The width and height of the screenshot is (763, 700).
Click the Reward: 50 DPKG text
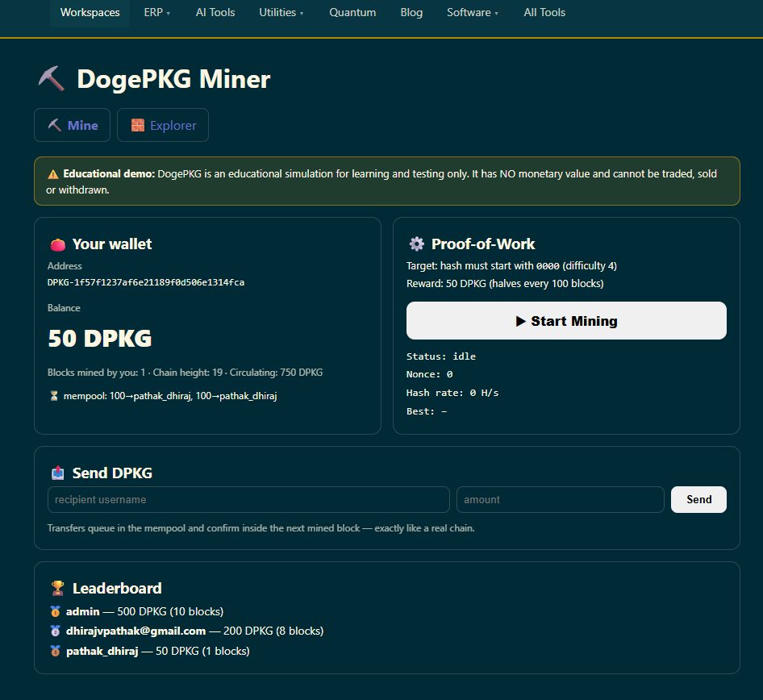(x=505, y=284)
